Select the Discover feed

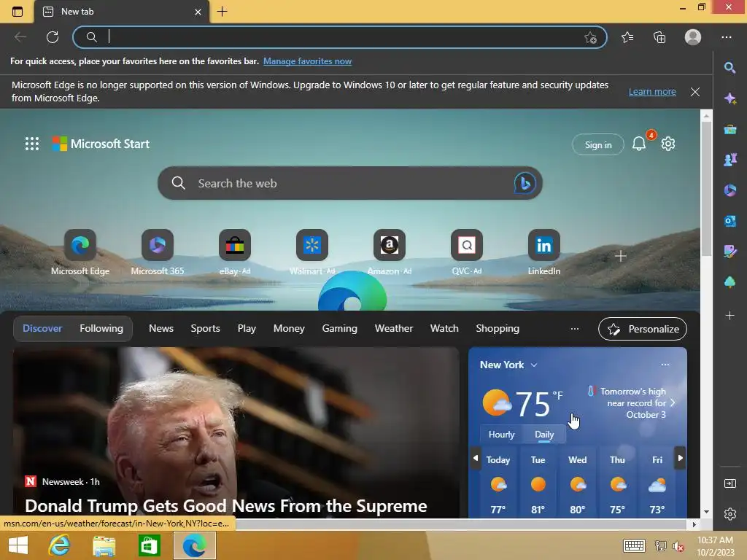(42, 329)
